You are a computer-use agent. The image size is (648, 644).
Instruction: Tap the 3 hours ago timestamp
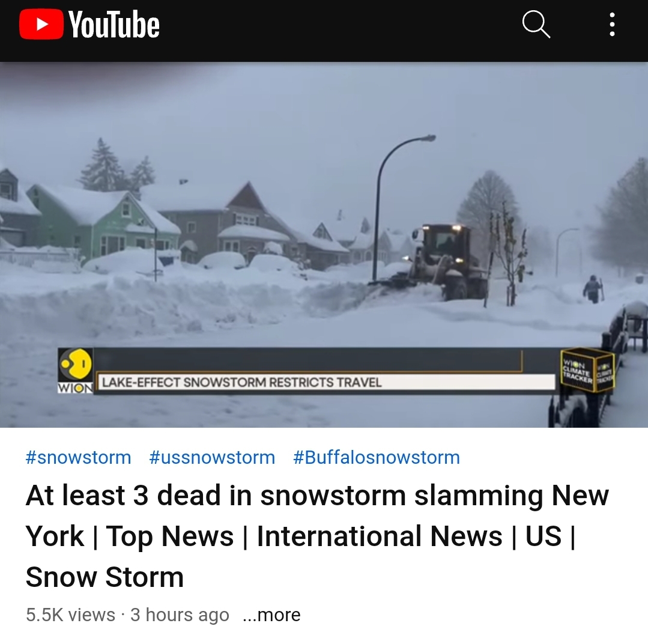coord(180,615)
